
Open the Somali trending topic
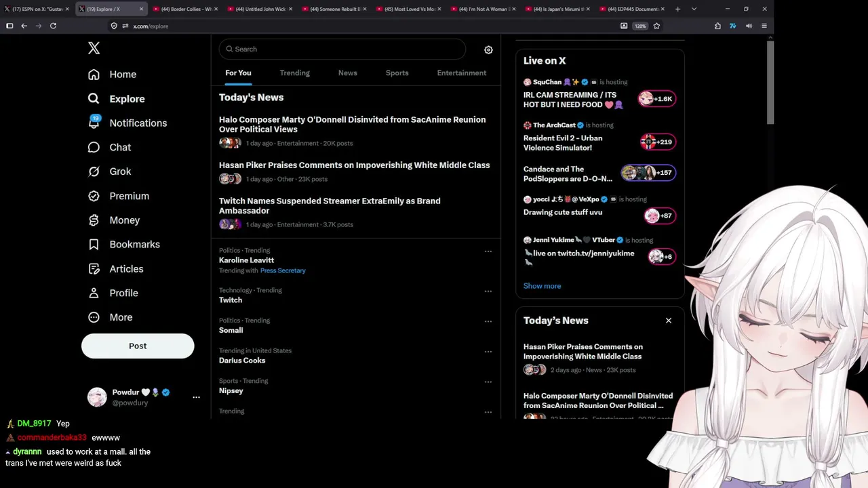(x=231, y=330)
